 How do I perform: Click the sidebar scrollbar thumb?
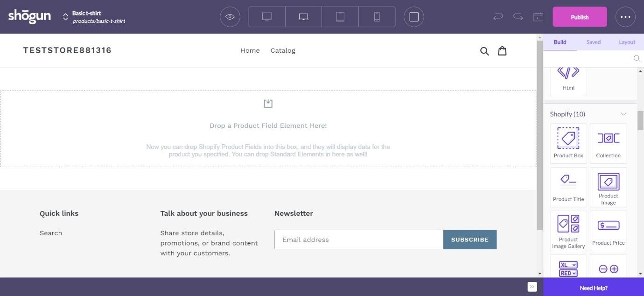pyautogui.click(x=640, y=120)
